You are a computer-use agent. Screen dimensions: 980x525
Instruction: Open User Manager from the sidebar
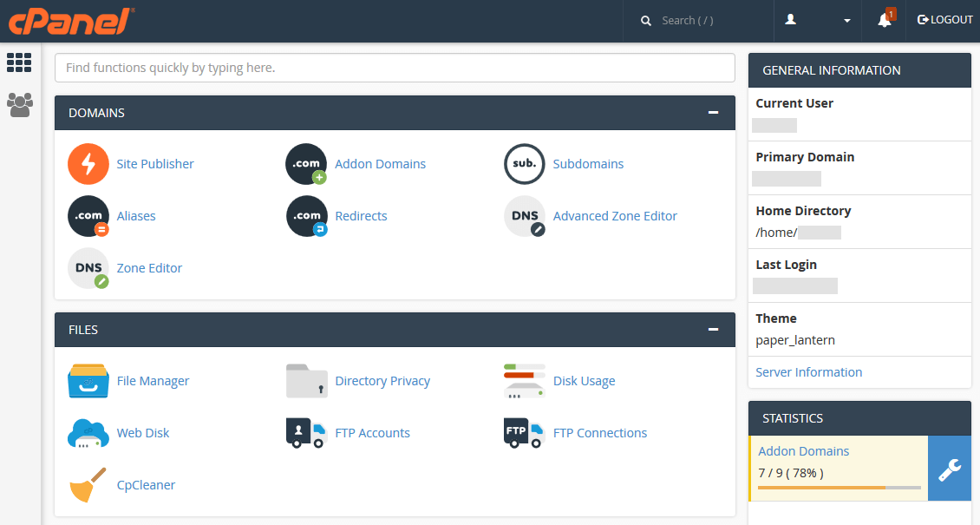tap(19, 105)
